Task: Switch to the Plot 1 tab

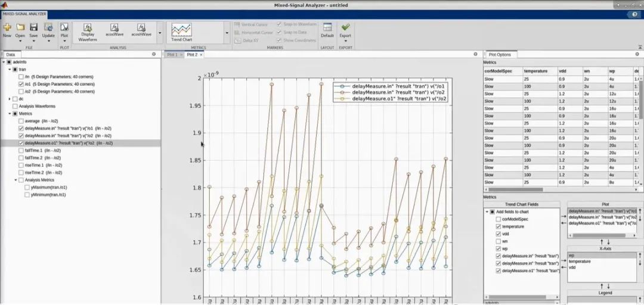Action: click(172, 55)
